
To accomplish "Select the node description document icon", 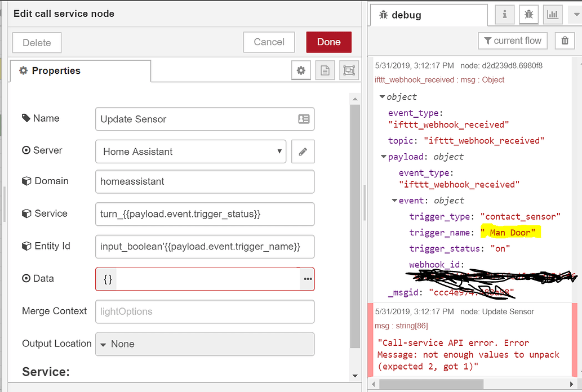I will pos(325,70).
